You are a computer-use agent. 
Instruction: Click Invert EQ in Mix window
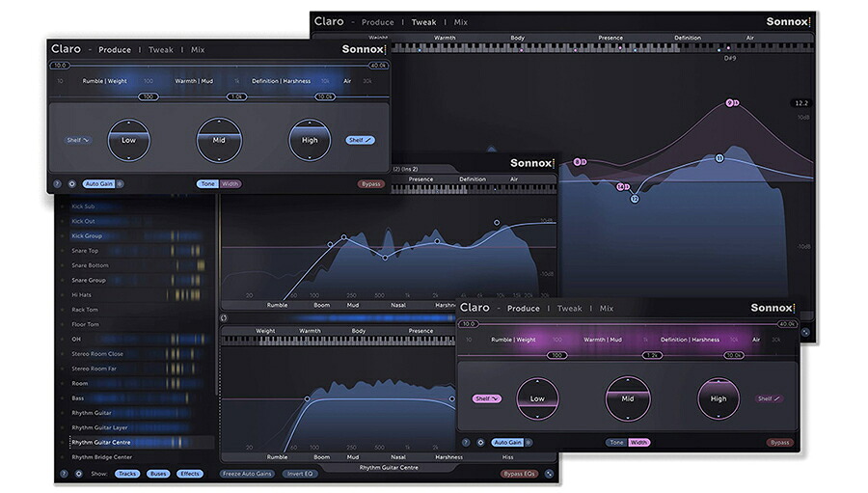click(x=300, y=474)
